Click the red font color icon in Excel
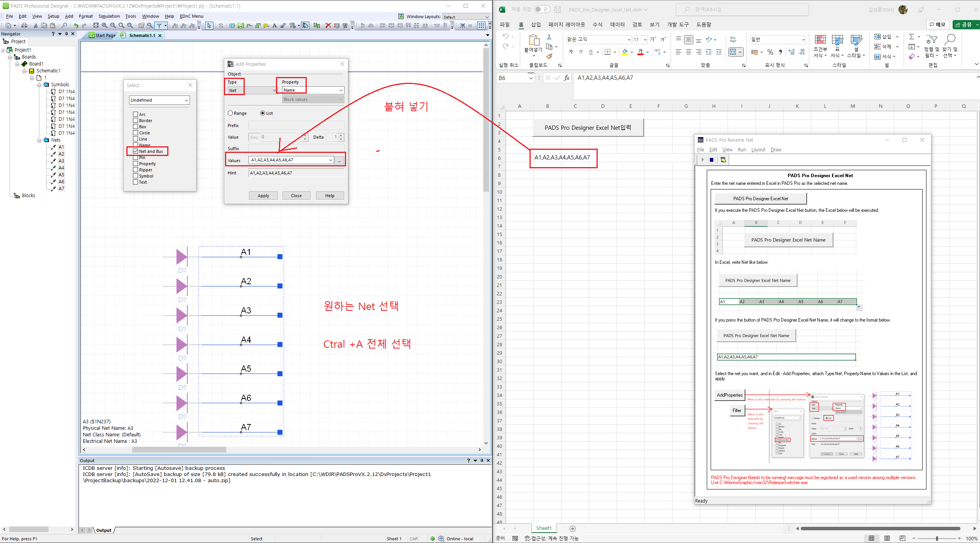 (x=640, y=52)
